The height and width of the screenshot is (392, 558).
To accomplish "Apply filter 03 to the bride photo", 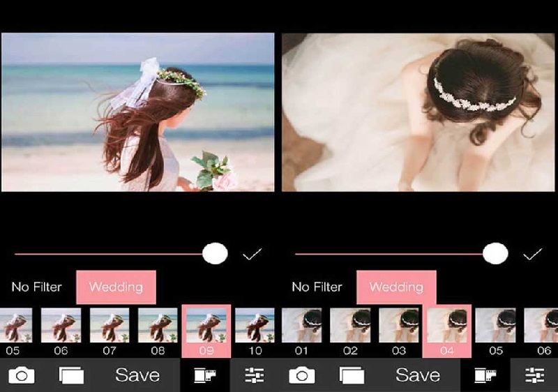I will click(x=399, y=332).
